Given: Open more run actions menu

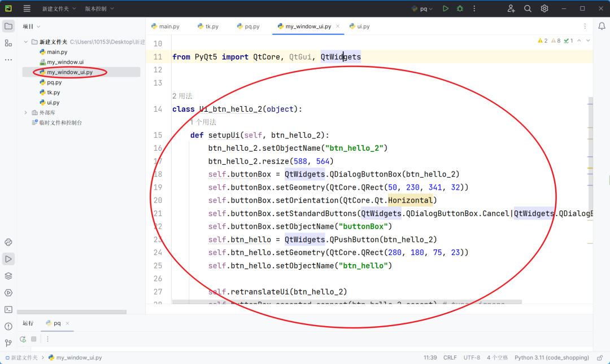Looking at the screenshot, I should pyautogui.click(x=474, y=8).
